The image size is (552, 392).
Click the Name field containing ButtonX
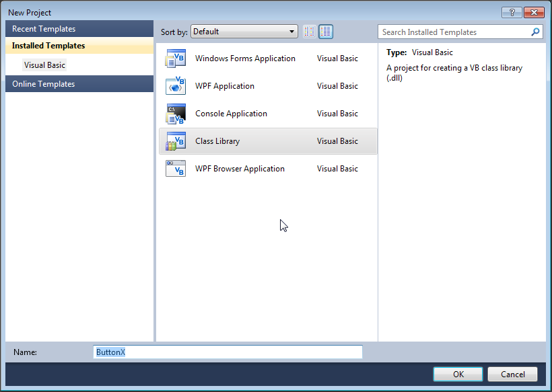coord(227,352)
